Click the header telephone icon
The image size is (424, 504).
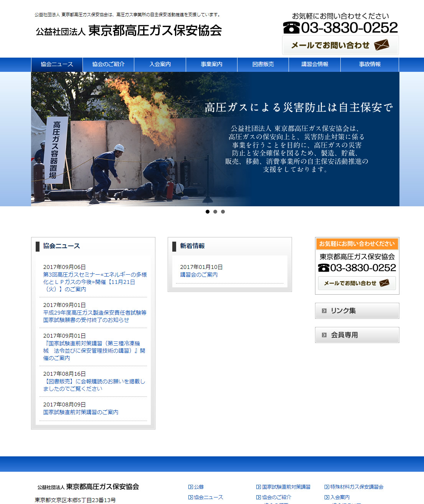[x=291, y=28]
